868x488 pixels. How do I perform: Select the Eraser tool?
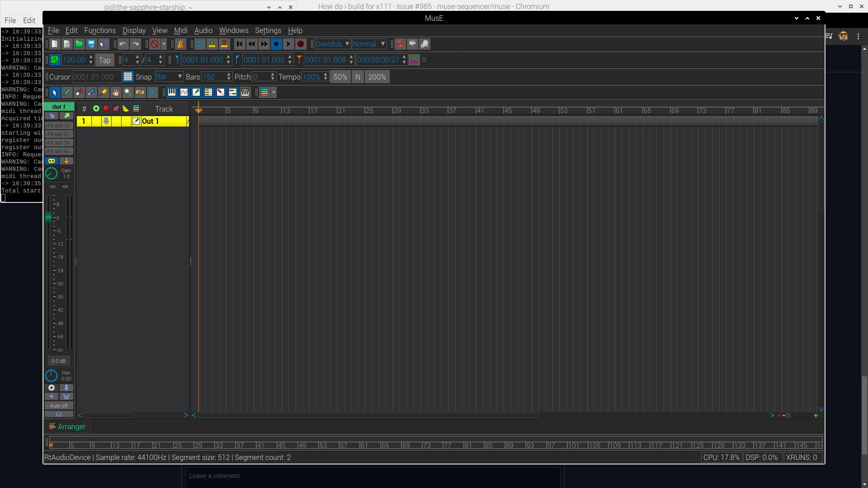pos(79,93)
